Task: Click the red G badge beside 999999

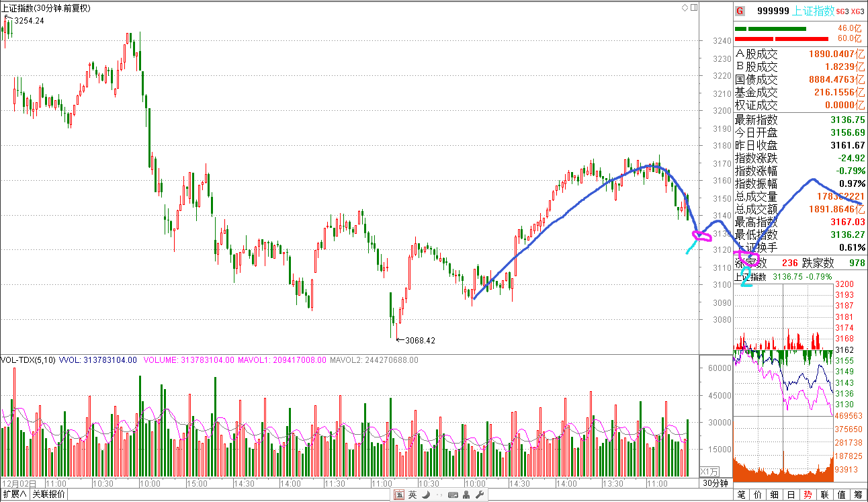Action: click(x=740, y=11)
